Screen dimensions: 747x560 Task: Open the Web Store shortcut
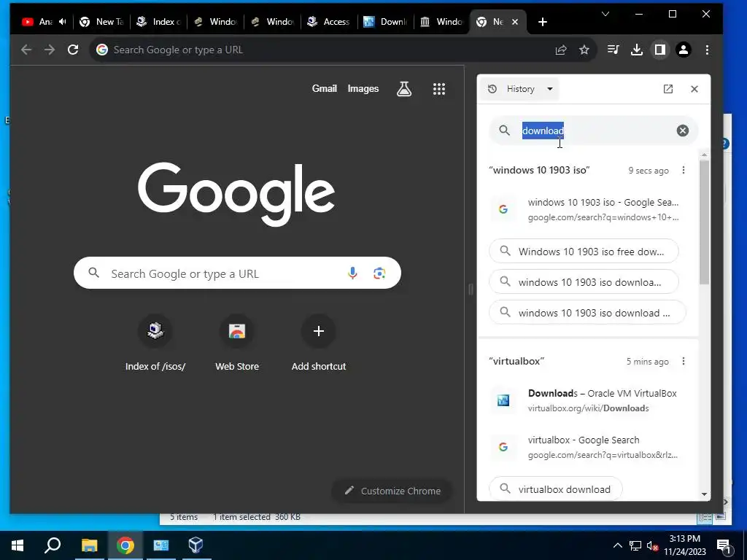(237, 343)
